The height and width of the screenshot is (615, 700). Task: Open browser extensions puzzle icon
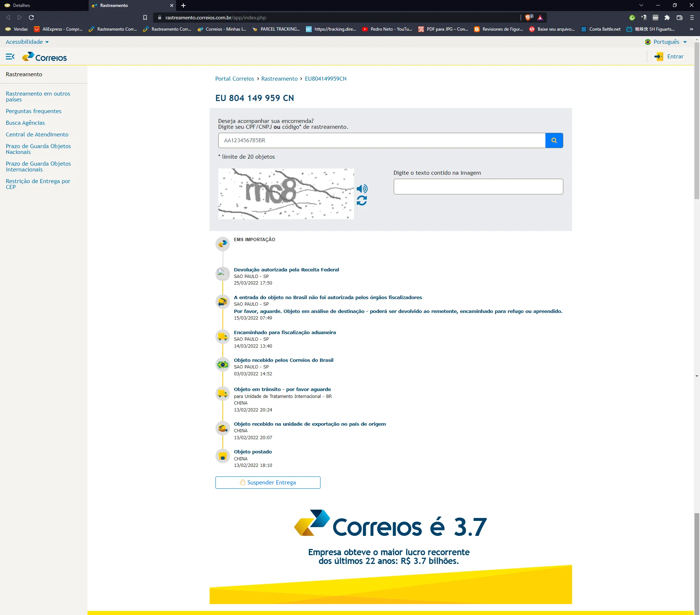[667, 18]
